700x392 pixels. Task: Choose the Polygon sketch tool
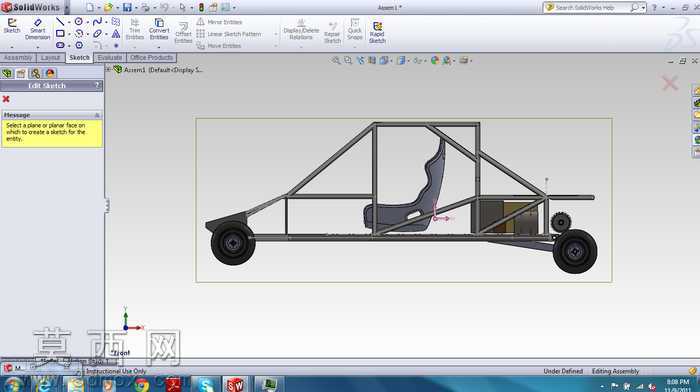pyautogui.click(x=79, y=45)
